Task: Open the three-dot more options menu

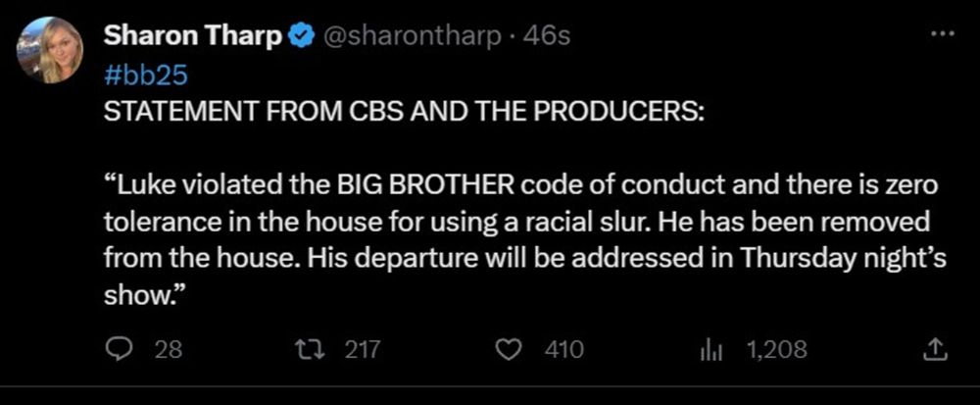Action: click(x=941, y=34)
